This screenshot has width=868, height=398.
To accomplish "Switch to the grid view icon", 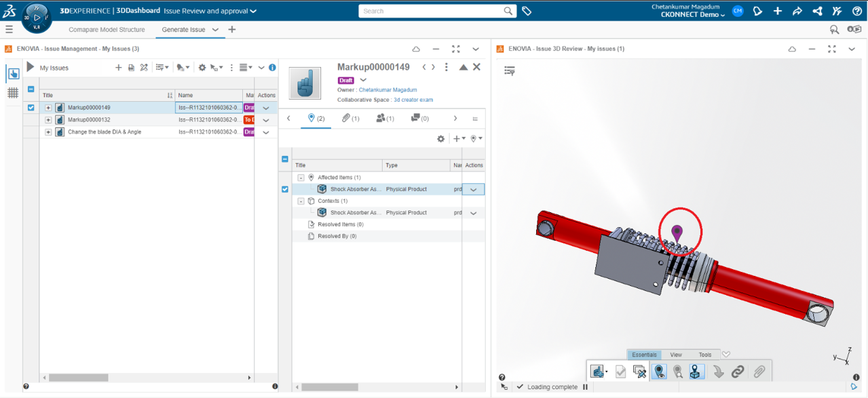I will tap(13, 93).
